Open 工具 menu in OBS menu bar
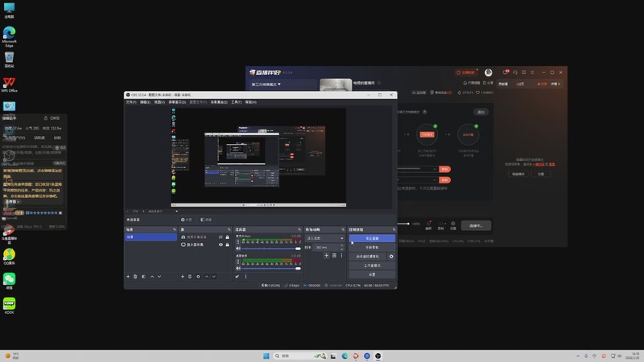644x362 pixels. 236,102
